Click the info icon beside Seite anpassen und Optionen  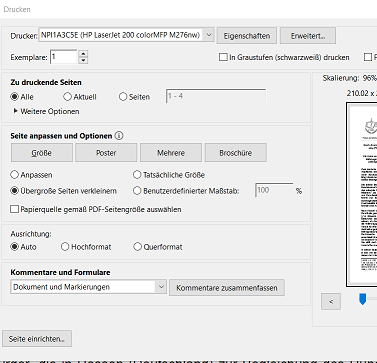(119, 136)
